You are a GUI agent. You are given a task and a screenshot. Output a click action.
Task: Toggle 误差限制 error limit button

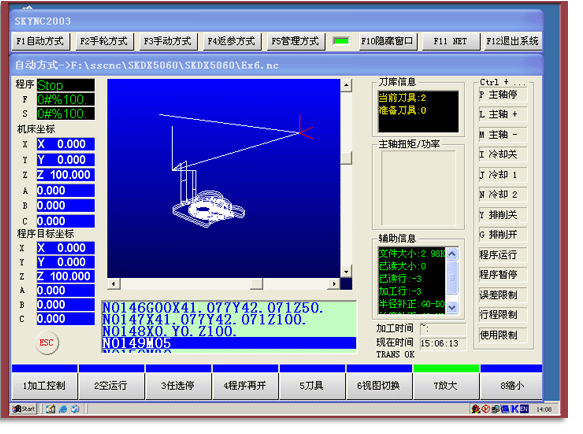click(x=502, y=295)
